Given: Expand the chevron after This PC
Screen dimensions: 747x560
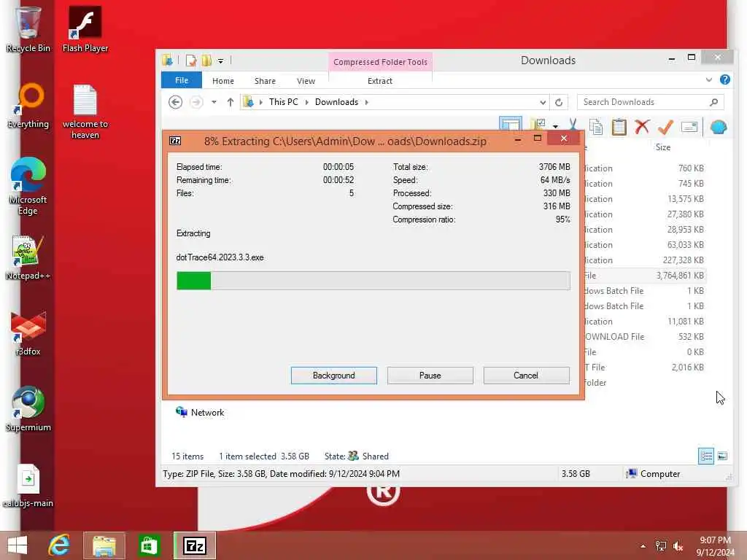Looking at the screenshot, I should (306, 102).
